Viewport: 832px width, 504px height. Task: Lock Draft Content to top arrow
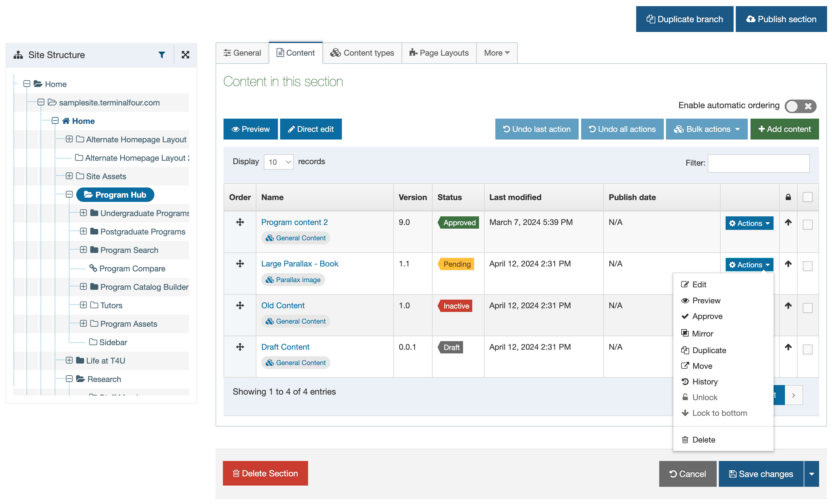(788, 347)
